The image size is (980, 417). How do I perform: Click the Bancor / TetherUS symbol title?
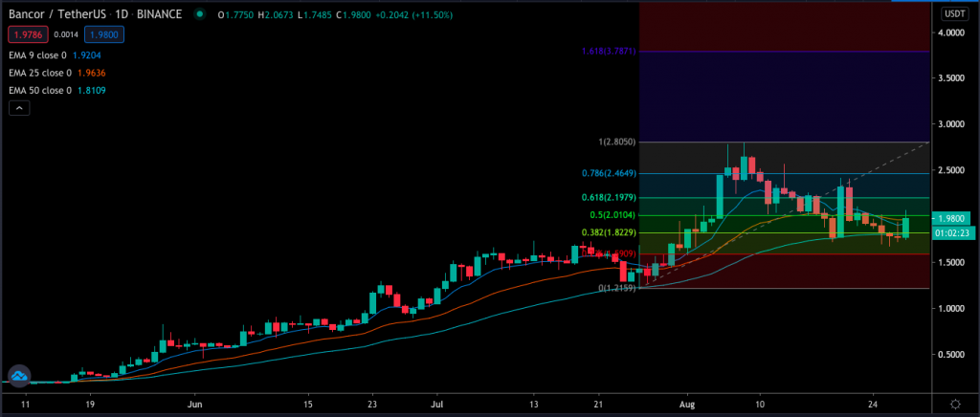click(x=55, y=15)
